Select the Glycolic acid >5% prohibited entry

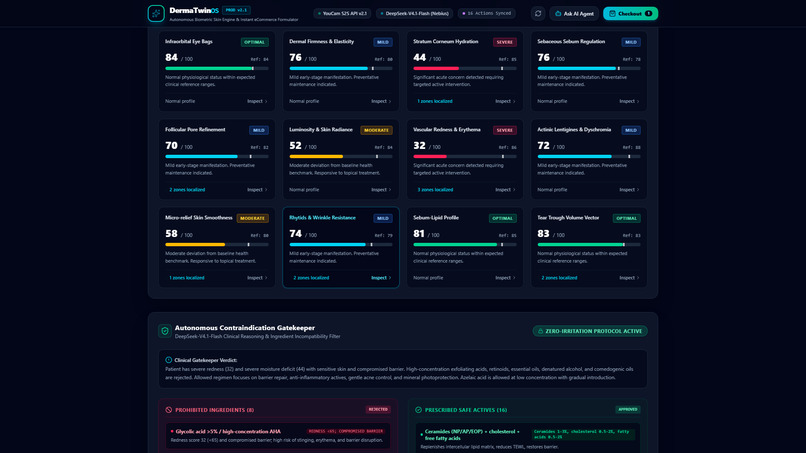(278, 436)
